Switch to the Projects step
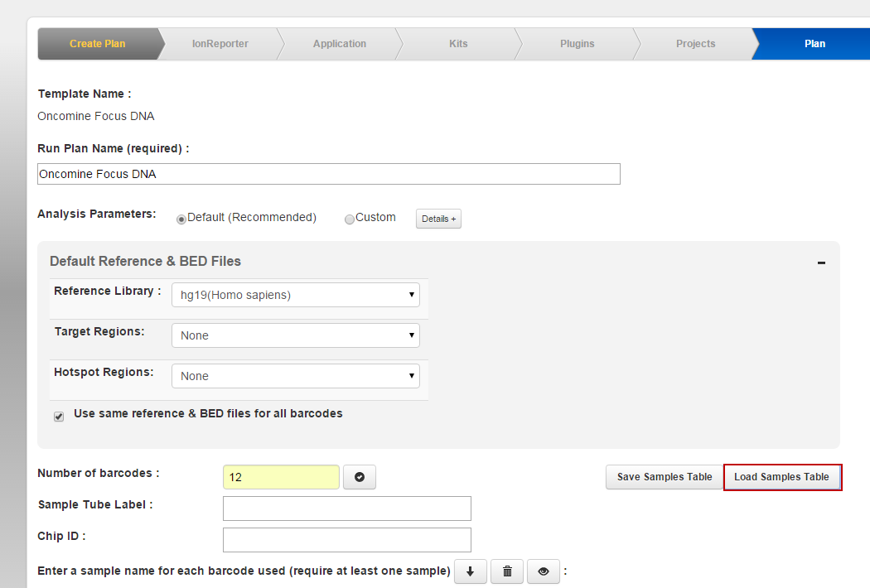This screenshot has height=588, width=870. (x=696, y=44)
